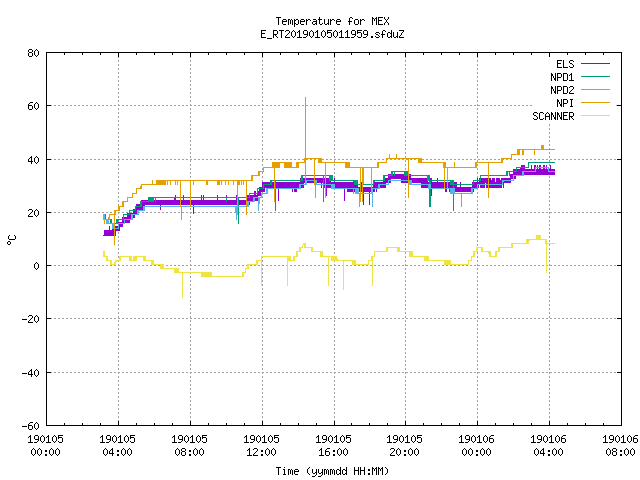Viewport: 640px width, 480px height.
Task: Click the °C y-axis unit label
Action: pyautogui.click(x=11, y=240)
